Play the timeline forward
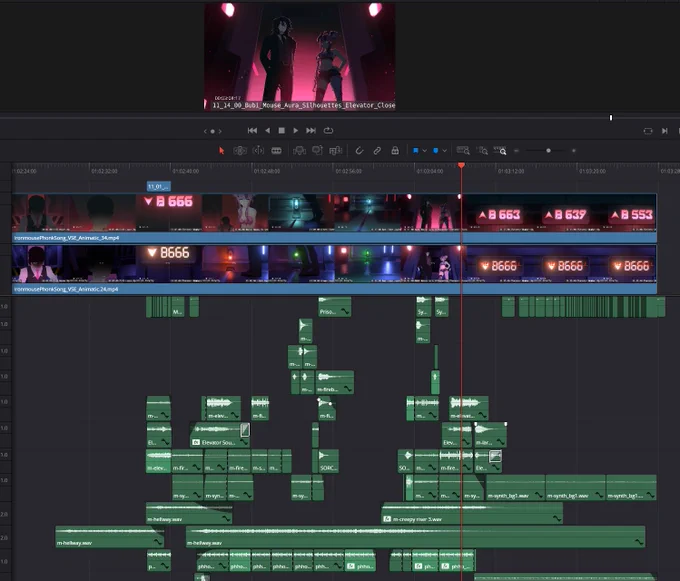The width and height of the screenshot is (680, 581). pos(296,131)
